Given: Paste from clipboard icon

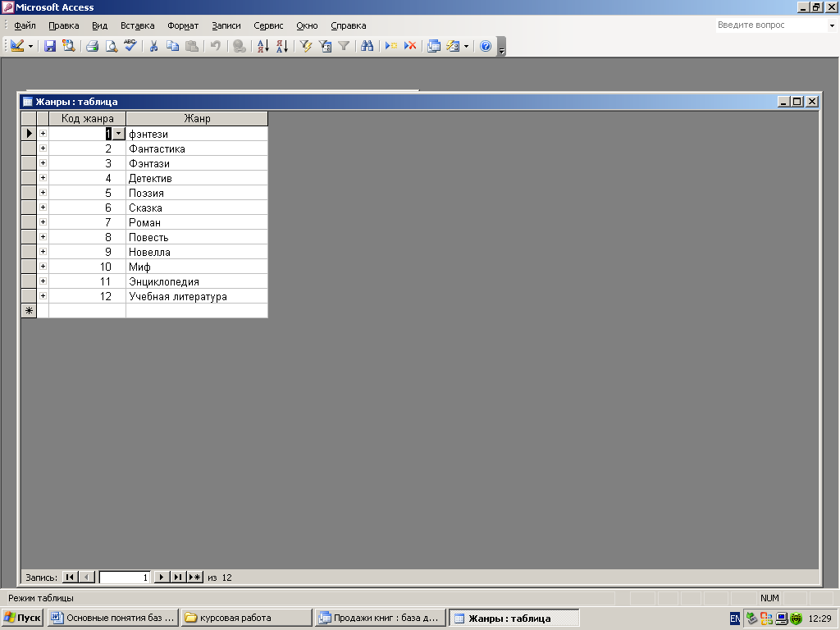Looking at the screenshot, I should (x=192, y=46).
